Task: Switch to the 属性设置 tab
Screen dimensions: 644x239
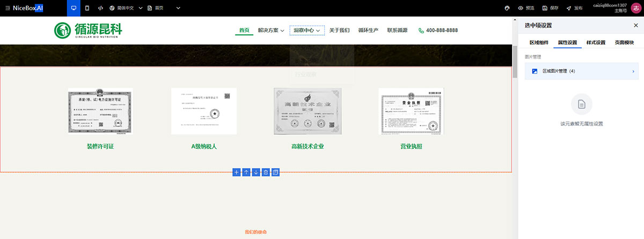Action: (567, 42)
